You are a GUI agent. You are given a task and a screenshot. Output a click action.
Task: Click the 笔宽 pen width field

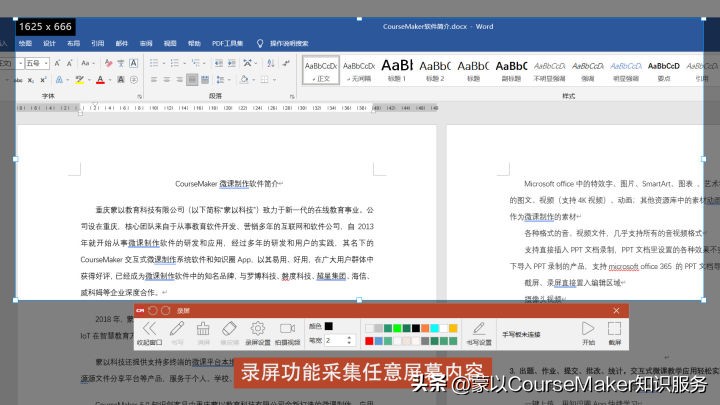pos(339,341)
